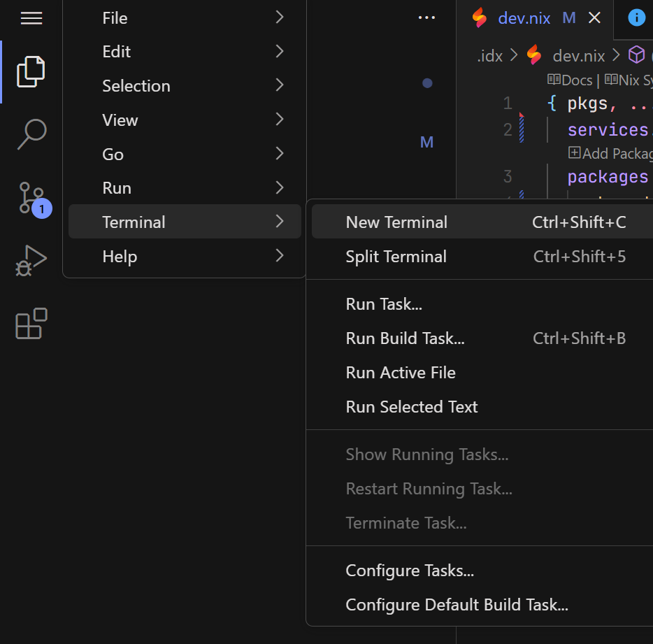Click the .idx breadcrumb folder

[x=489, y=56]
